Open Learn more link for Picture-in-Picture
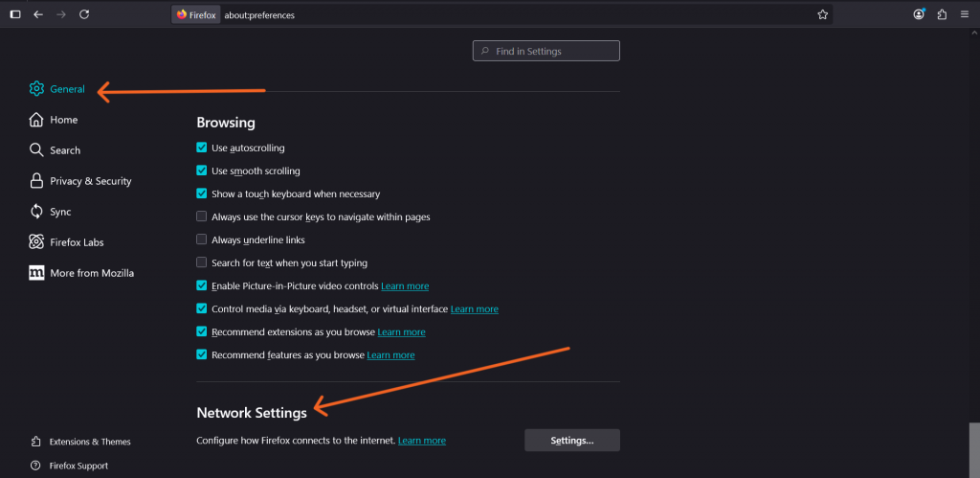Image resolution: width=980 pixels, height=478 pixels. pyautogui.click(x=405, y=286)
